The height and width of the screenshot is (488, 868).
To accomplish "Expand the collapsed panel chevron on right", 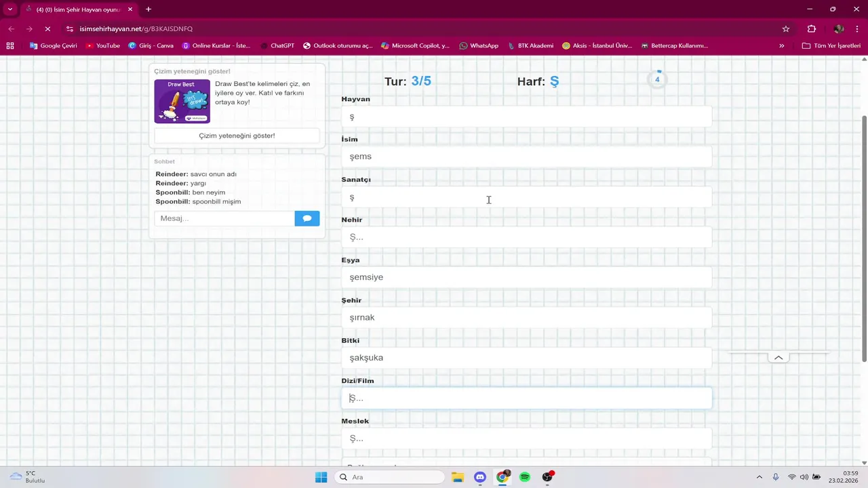I will click(x=778, y=358).
